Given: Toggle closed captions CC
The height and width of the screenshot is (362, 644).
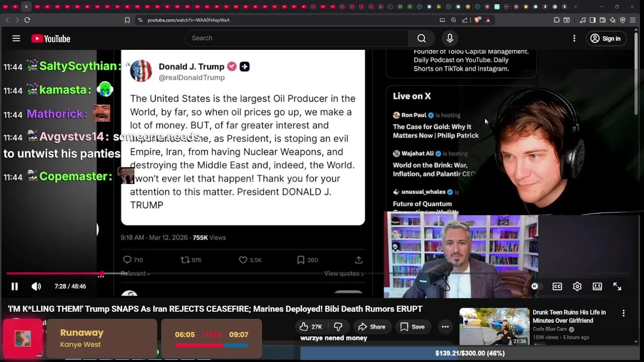Looking at the screenshot, I should click(557, 287).
